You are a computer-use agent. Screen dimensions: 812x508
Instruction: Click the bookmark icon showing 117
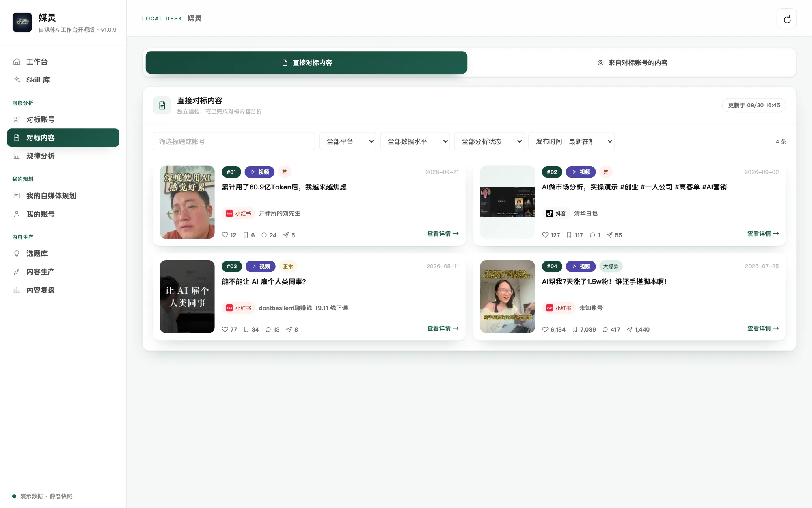(569, 235)
